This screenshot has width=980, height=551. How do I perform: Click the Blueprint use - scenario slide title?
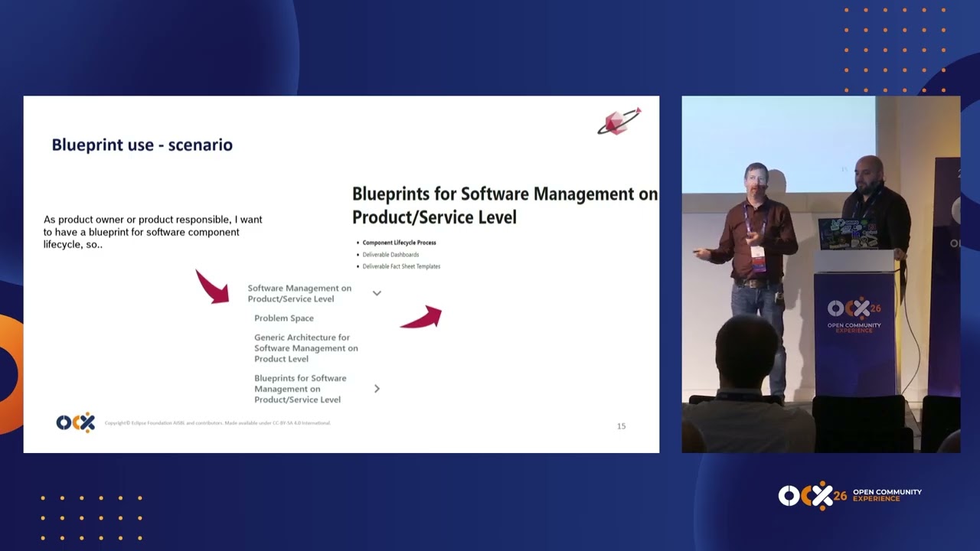[142, 145]
